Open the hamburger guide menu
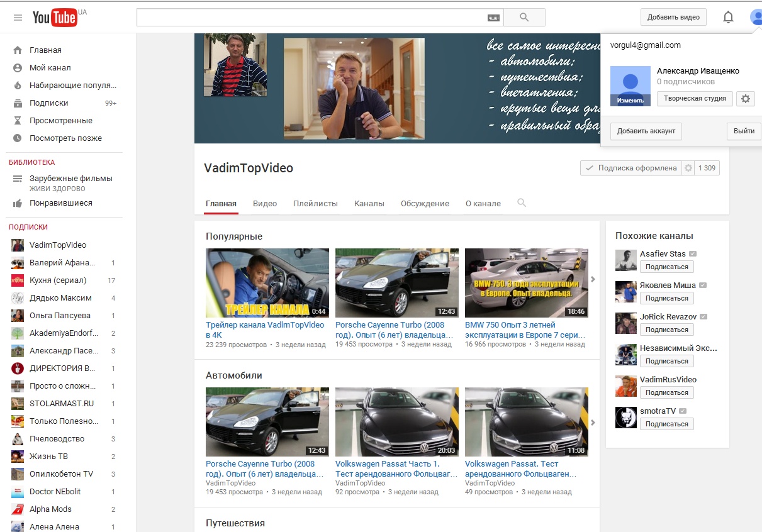 pyautogui.click(x=18, y=18)
